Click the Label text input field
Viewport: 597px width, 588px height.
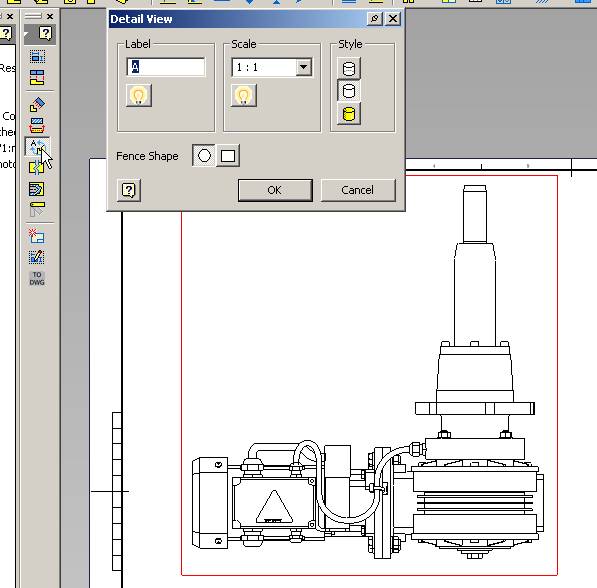click(166, 67)
